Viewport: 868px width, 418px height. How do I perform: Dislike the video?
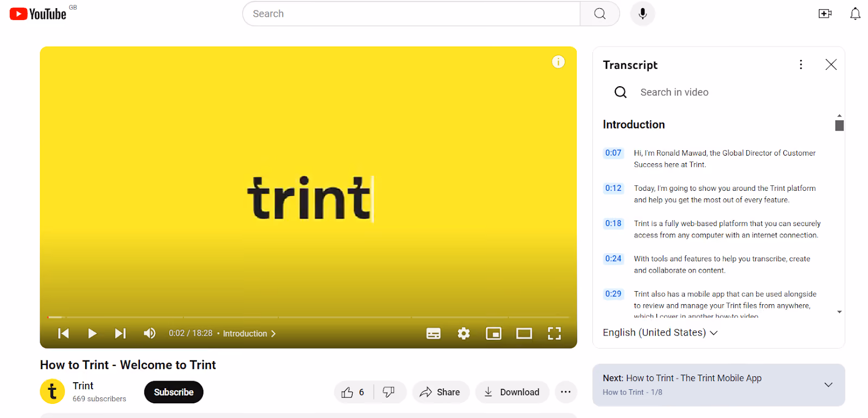coord(389,392)
